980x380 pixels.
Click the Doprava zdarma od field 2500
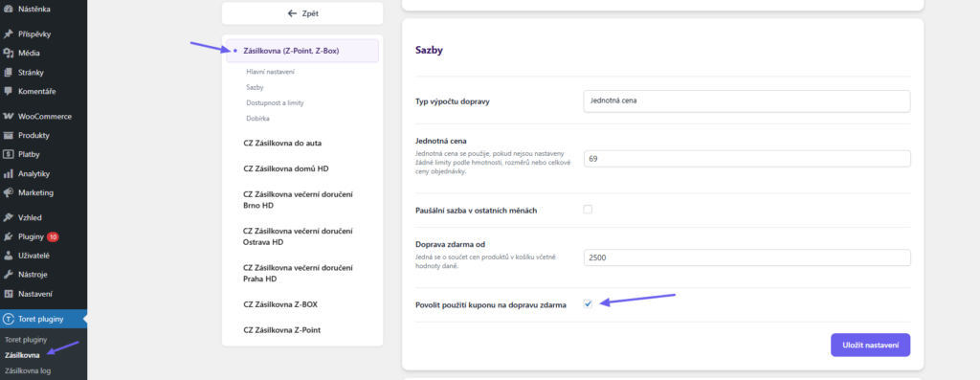tap(746, 257)
